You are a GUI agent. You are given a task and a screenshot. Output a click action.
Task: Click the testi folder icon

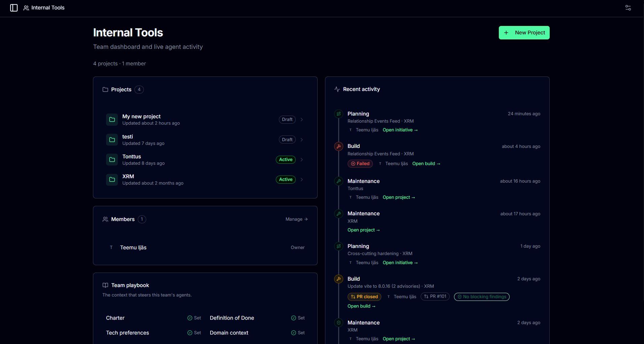click(x=112, y=139)
